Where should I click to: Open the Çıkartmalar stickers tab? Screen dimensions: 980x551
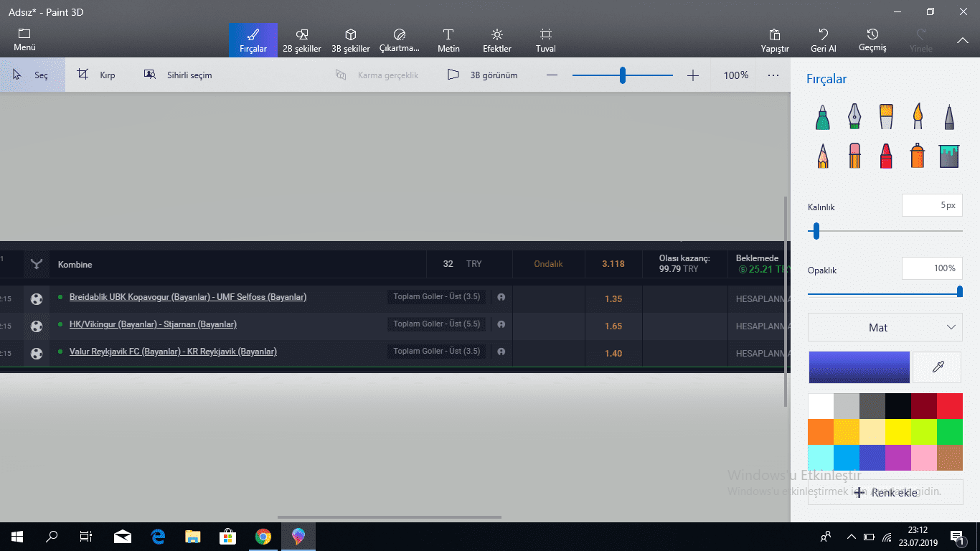pos(400,40)
